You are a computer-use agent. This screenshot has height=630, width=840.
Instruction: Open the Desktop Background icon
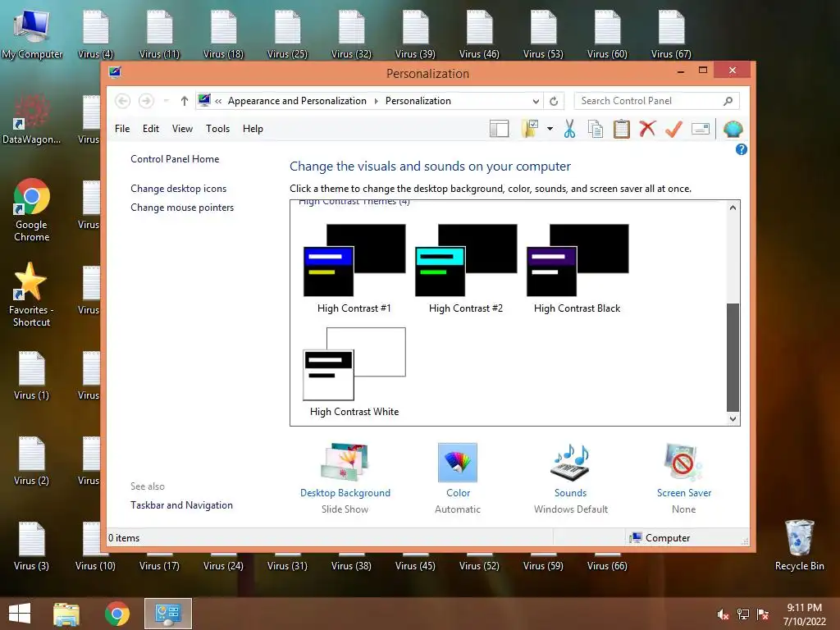tap(345, 463)
